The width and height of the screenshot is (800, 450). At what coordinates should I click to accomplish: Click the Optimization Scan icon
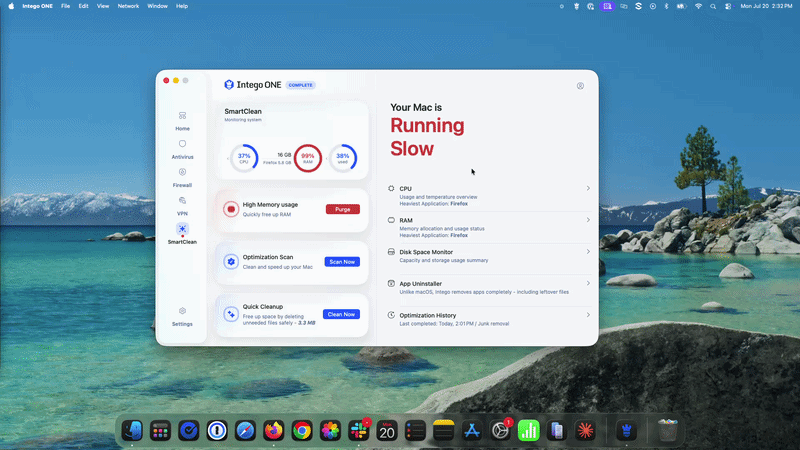pos(231,262)
